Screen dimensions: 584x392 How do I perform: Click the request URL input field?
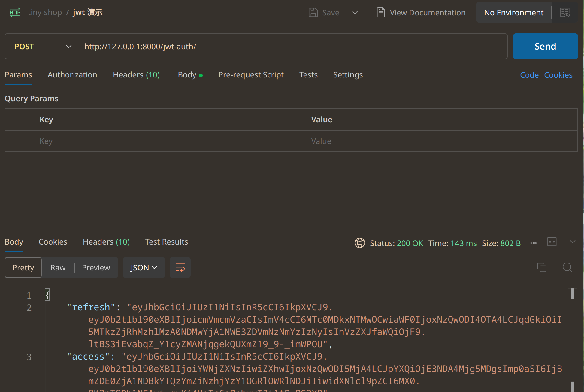[x=293, y=47]
